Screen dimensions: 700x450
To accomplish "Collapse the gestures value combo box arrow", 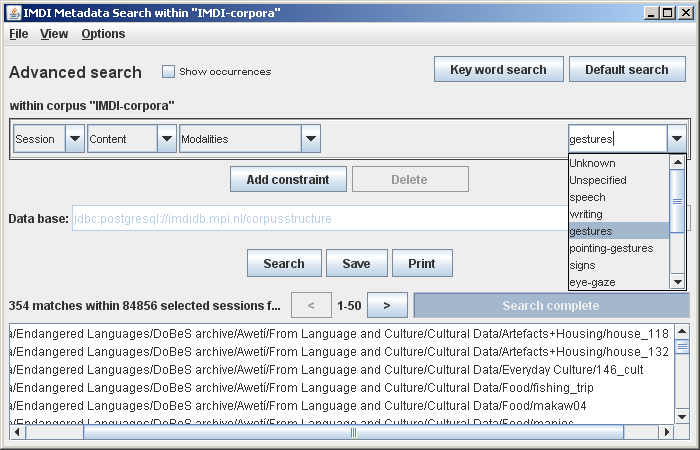I will 677,139.
